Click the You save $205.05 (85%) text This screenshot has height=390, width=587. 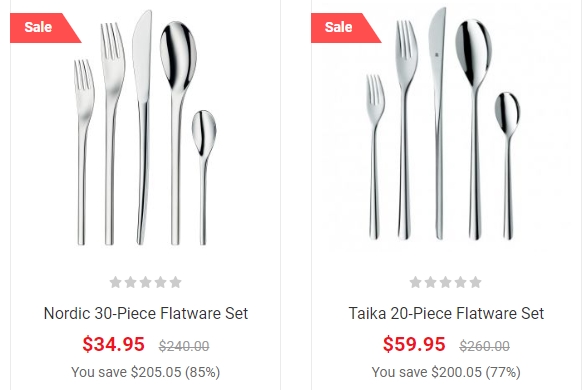146,372
